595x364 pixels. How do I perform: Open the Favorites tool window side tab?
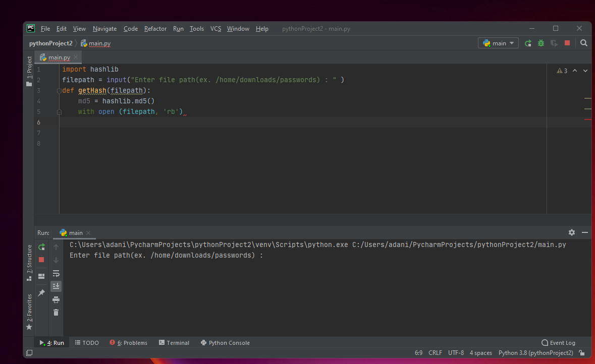pyautogui.click(x=29, y=312)
